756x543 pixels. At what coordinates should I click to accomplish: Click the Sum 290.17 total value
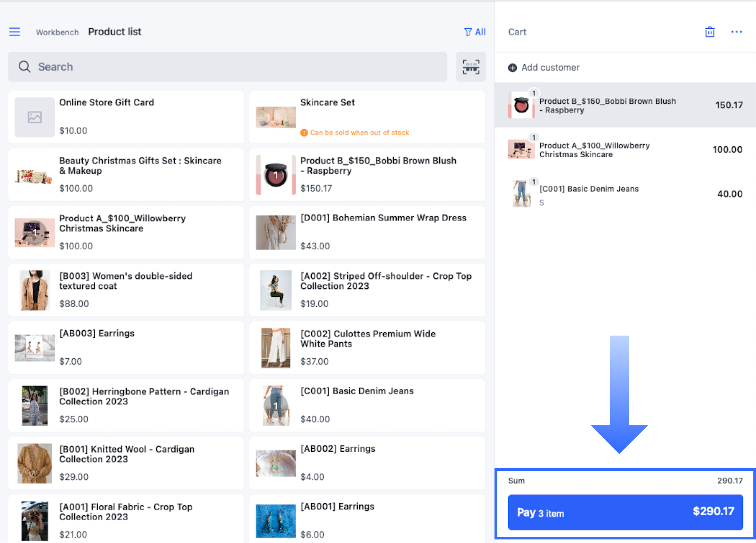pos(730,481)
